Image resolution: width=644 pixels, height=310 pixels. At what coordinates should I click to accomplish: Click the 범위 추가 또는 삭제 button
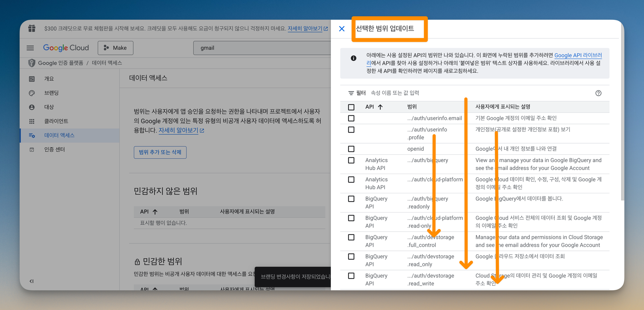click(x=160, y=152)
